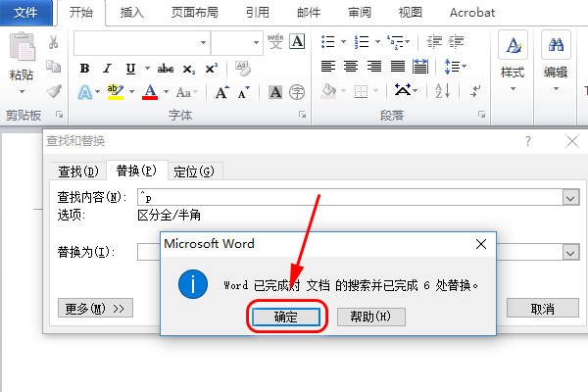Click the Multilevel List icon
588x392 pixels.
[396, 42]
